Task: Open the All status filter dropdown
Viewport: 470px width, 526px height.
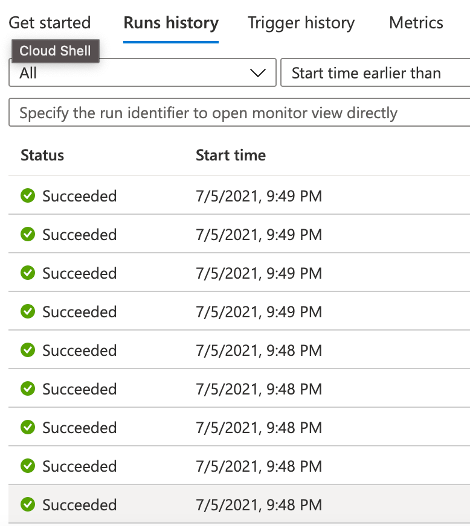Action: pos(143,73)
